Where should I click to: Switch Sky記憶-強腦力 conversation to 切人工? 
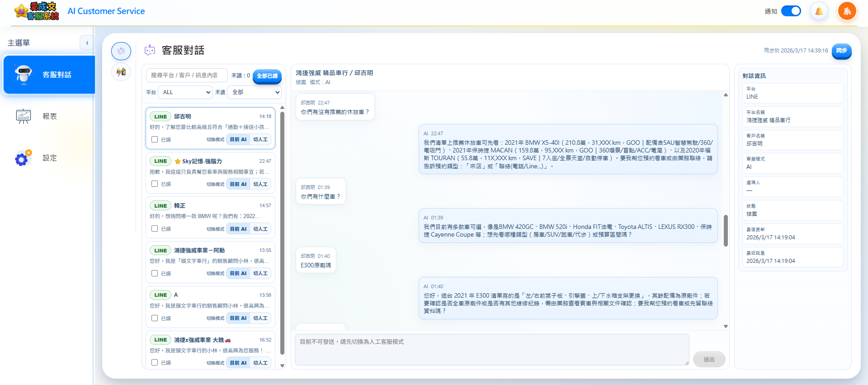pyautogui.click(x=260, y=184)
